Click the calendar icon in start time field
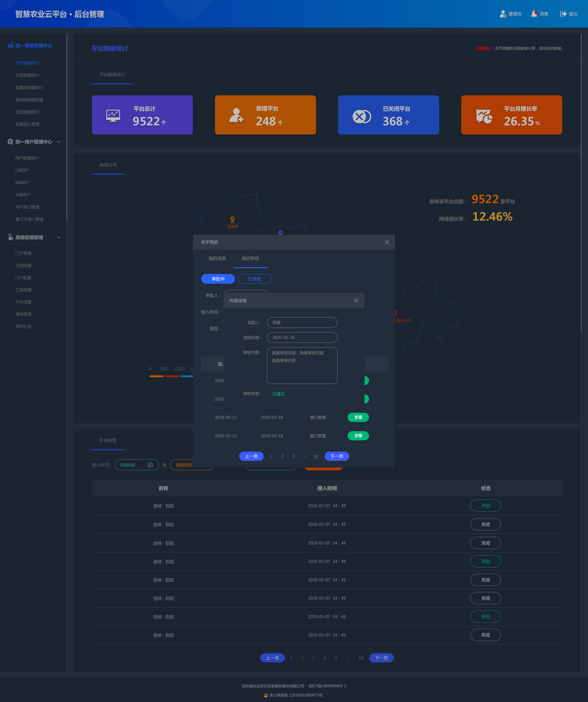This screenshot has width=588, height=702. tap(150, 465)
